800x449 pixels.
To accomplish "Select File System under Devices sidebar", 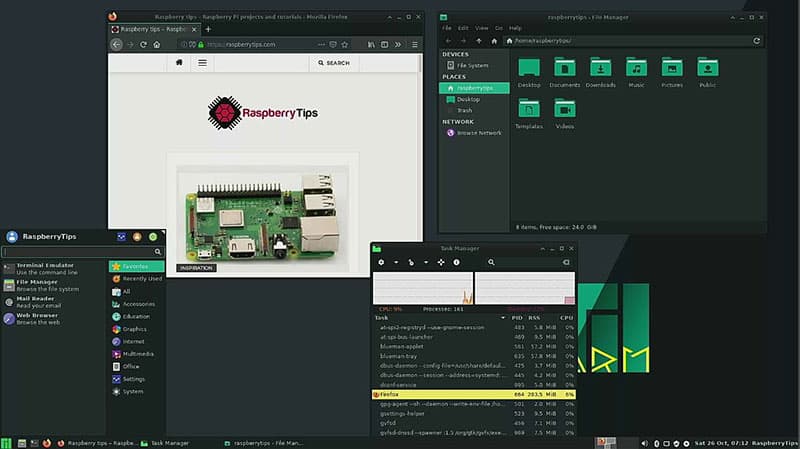I will 474,65.
